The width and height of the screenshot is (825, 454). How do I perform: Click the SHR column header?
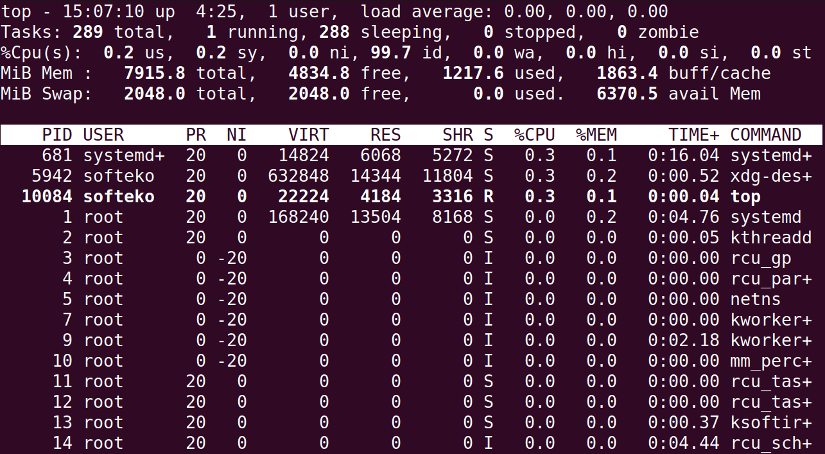click(x=458, y=135)
